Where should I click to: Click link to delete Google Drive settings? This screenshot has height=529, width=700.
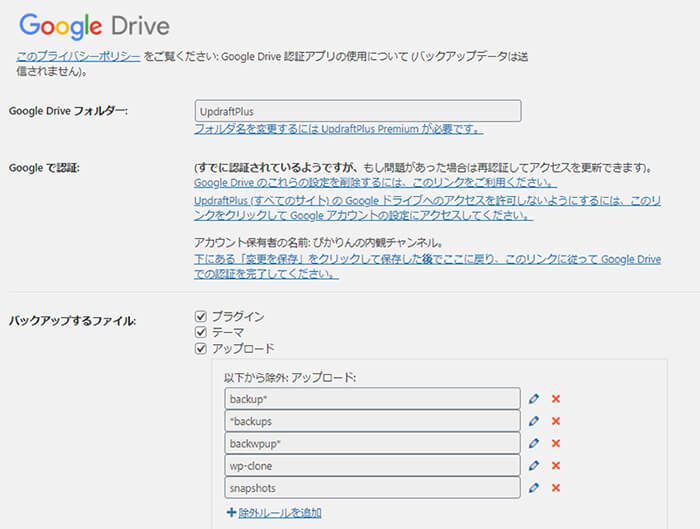(375, 183)
